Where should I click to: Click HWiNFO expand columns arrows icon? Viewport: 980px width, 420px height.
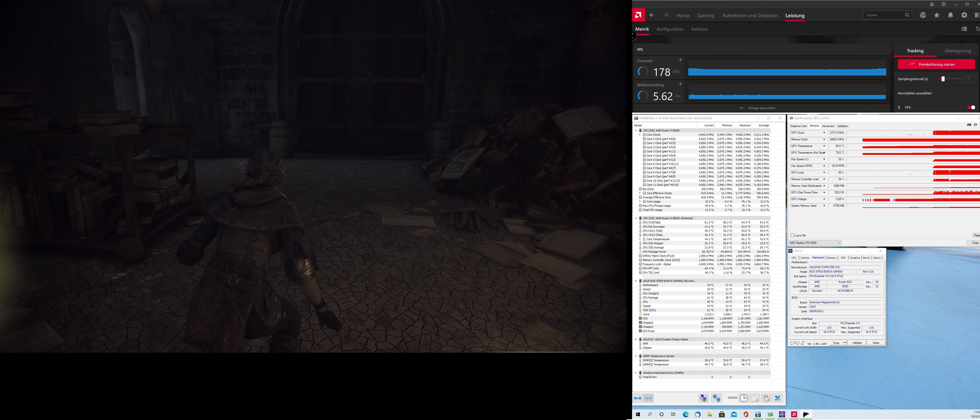638,398
